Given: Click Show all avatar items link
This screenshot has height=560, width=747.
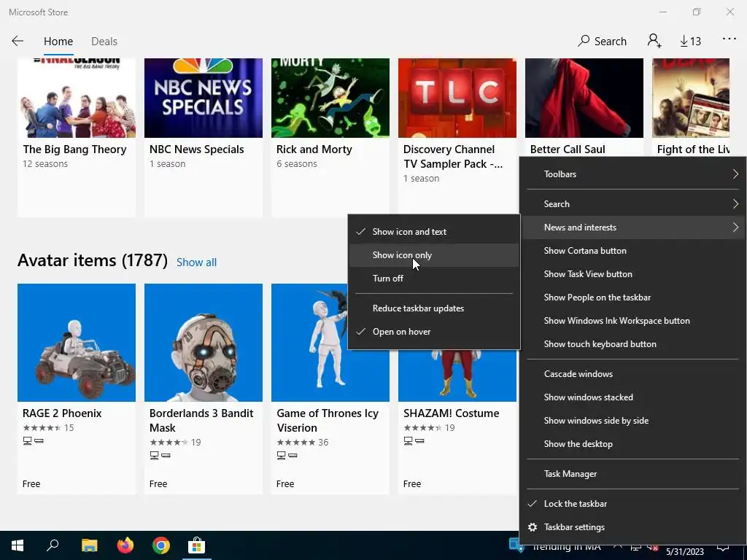Looking at the screenshot, I should point(196,262).
